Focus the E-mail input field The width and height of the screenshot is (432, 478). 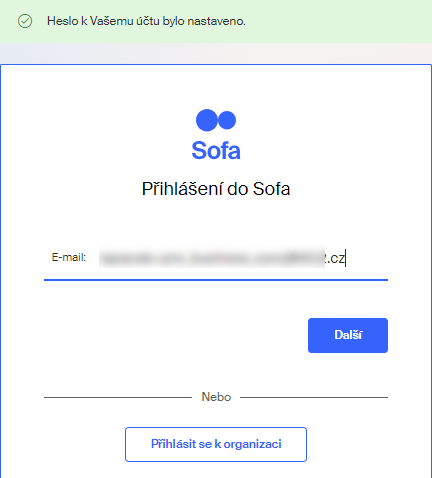(243, 258)
